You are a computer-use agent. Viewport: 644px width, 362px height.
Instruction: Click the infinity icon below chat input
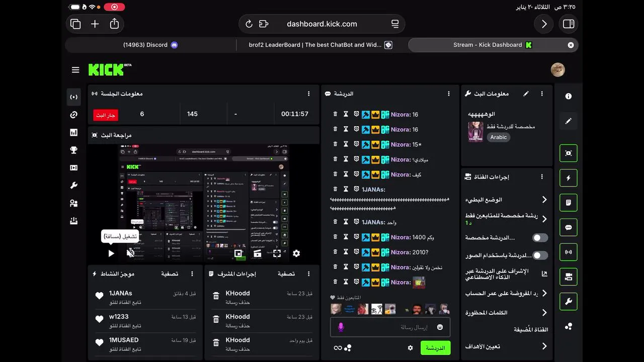coord(338,348)
